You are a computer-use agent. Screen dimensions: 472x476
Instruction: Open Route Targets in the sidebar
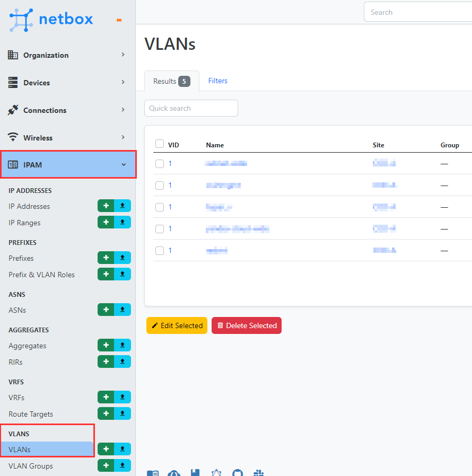click(31, 414)
